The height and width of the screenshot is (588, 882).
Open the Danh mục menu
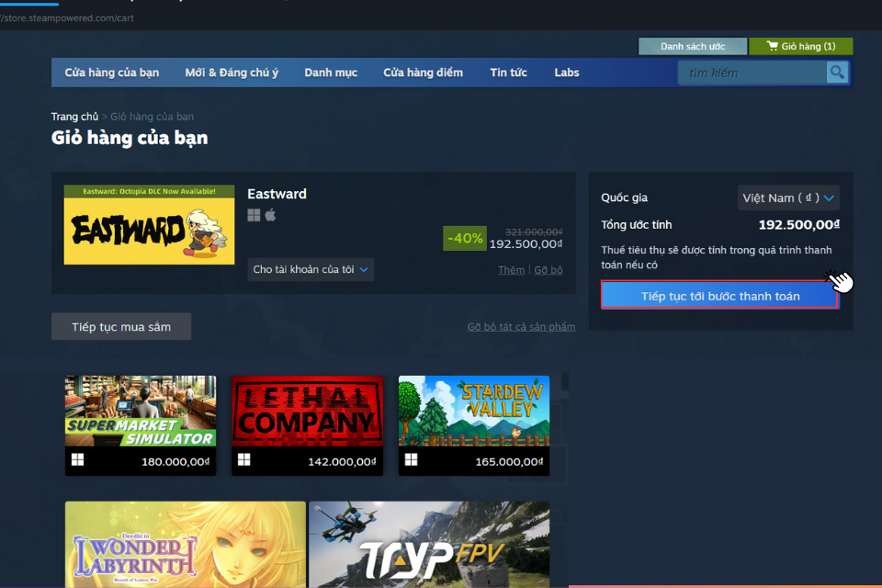coord(331,73)
